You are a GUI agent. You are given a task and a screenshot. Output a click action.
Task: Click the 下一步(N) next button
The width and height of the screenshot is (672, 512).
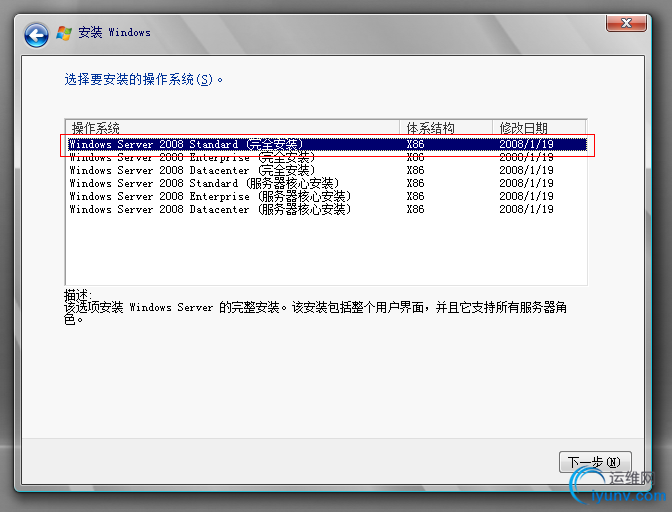coord(595,462)
